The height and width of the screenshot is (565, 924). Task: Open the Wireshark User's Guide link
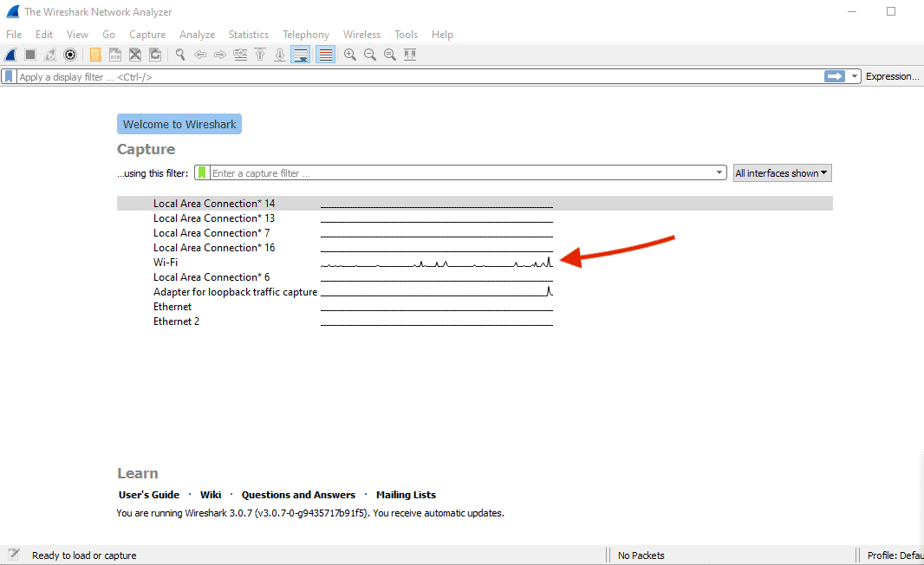(x=148, y=494)
